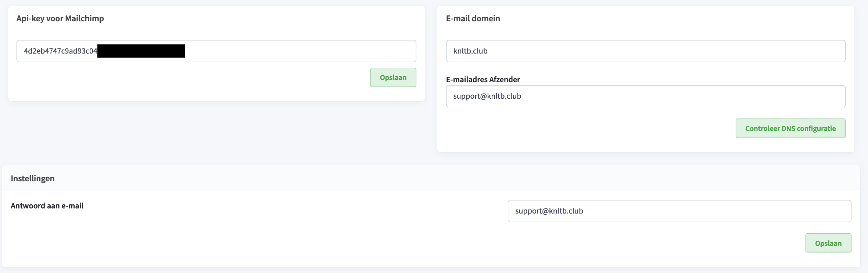Viewport: 868px width, 273px height.
Task: Save the Mailchimp API key with Opslaan
Action: pyautogui.click(x=393, y=77)
